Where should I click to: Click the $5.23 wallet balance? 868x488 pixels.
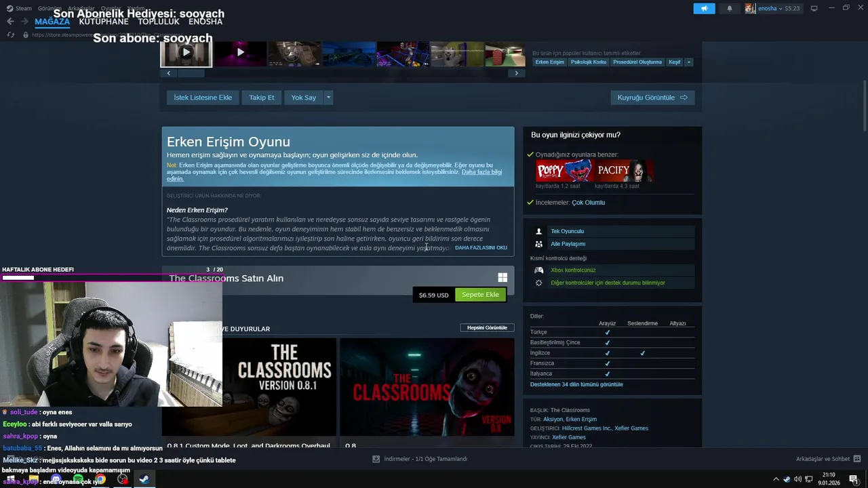point(792,8)
